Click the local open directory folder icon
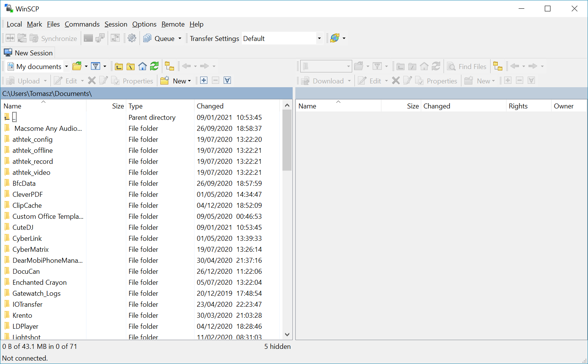Image resolution: width=588 pixels, height=364 pixels. 77,66
